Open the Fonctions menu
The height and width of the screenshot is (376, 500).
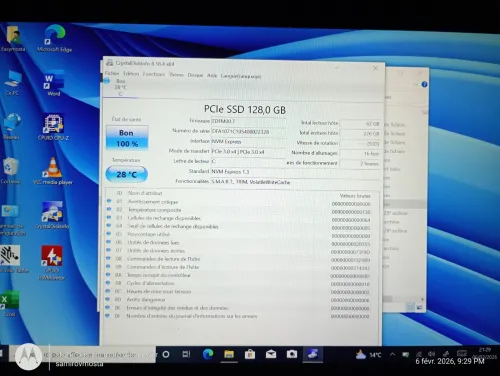tap(154, 74)
